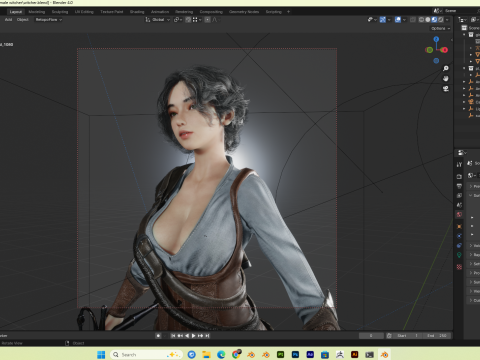This screenshot has width=480, height=360.
Task: Toggle the viewport gizmos display
Action: click(383, 20)
